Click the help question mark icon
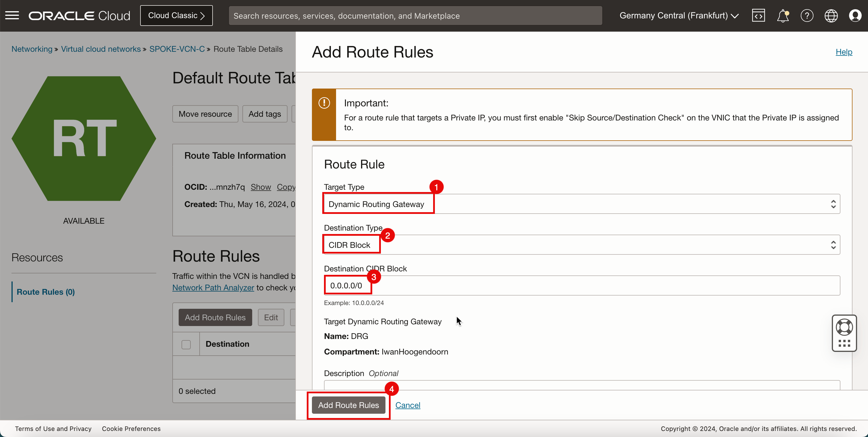The width and height of the screenshot is (868, 437). [x=806, y=16]
